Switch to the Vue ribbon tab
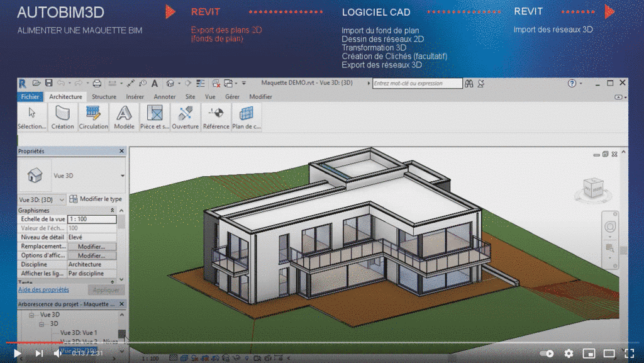 click(x=210, y=97)
